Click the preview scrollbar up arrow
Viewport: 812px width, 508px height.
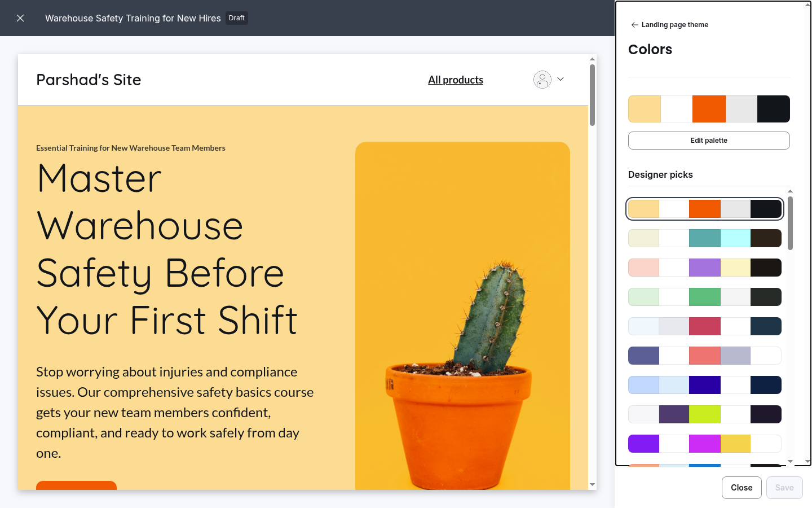592,59
